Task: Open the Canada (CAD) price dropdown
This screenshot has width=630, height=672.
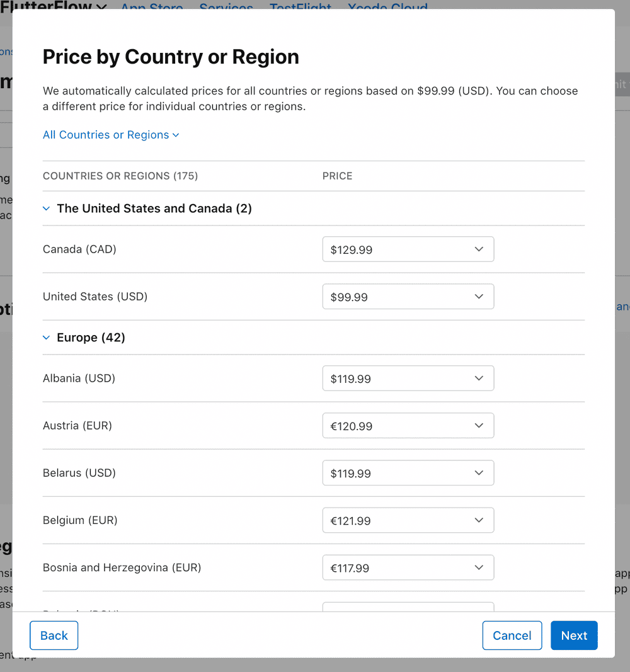Action: pos(408,249)
